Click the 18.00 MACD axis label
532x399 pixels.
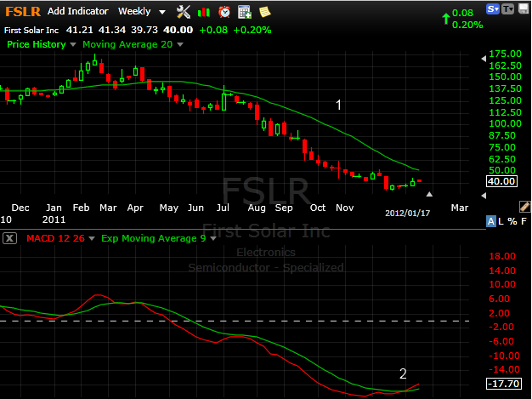[502, 256]
